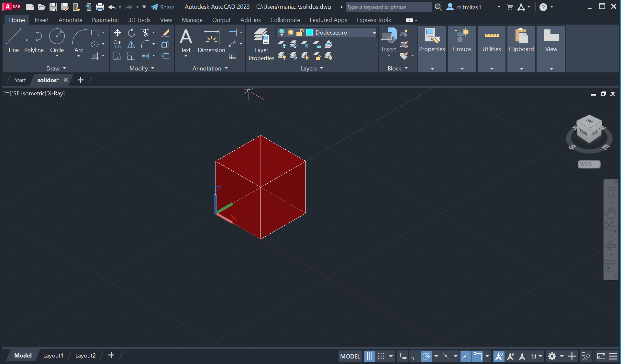Screen dimensions: 621x364
Task: Click the Rotate tool icon
Action: point(131,33)
